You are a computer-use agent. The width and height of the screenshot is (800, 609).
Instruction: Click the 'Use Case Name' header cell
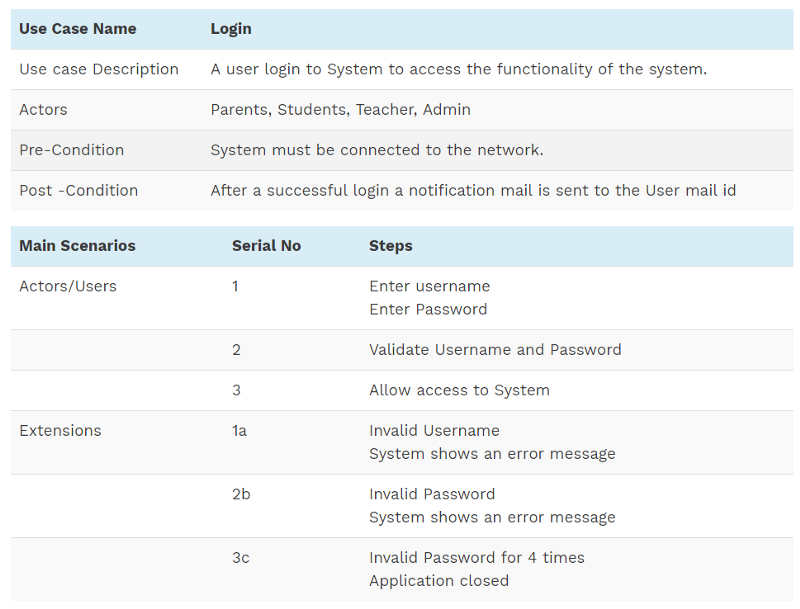[77, 29]
